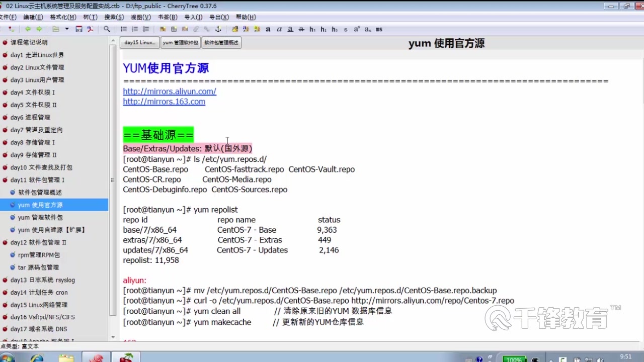Open the 树(T) menu
This screenshot has width=644, height=362.
(x=91, y=17)
